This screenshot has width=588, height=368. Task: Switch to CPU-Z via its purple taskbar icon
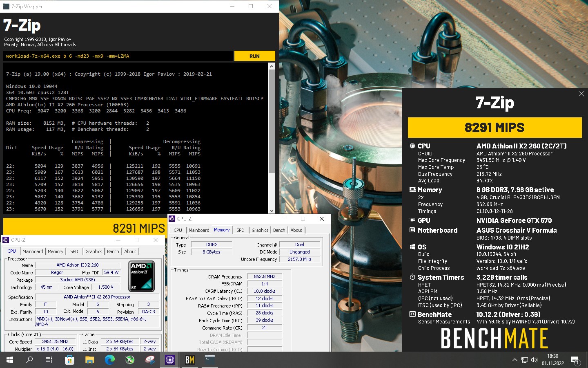pyautogui.click(x=170, y=360)
